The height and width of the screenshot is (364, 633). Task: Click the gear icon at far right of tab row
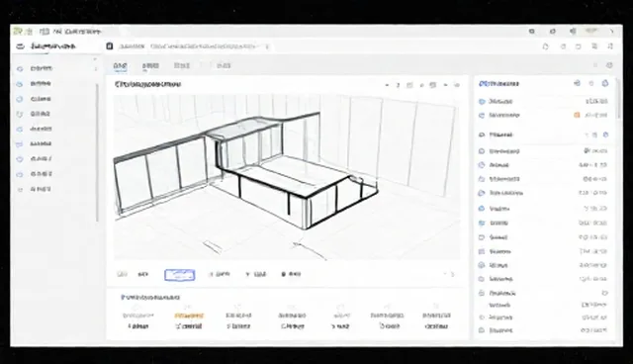(609, 65)
